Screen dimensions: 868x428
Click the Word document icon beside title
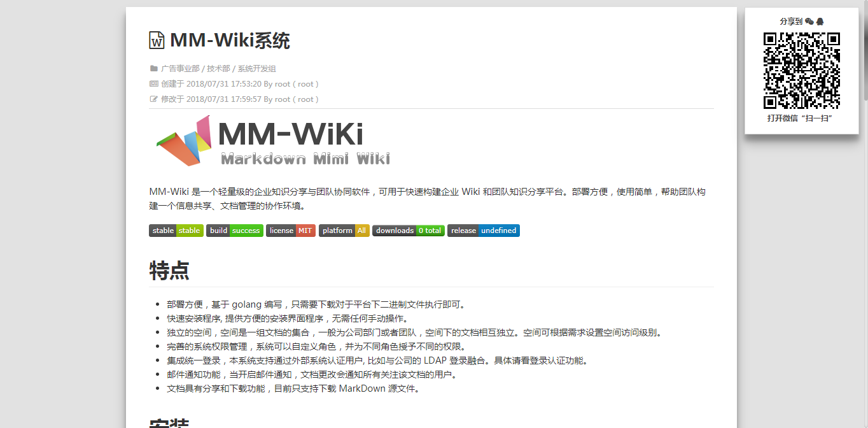click(x=157, y=40)
